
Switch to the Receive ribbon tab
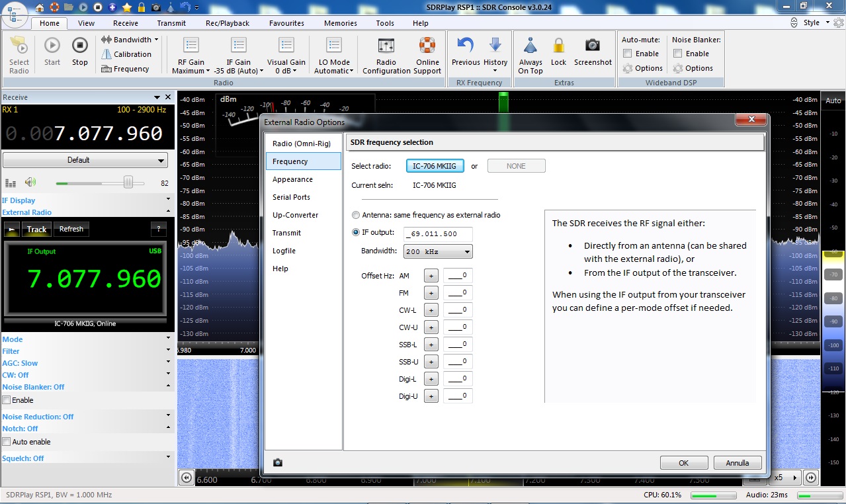click(x=126, y=23)
